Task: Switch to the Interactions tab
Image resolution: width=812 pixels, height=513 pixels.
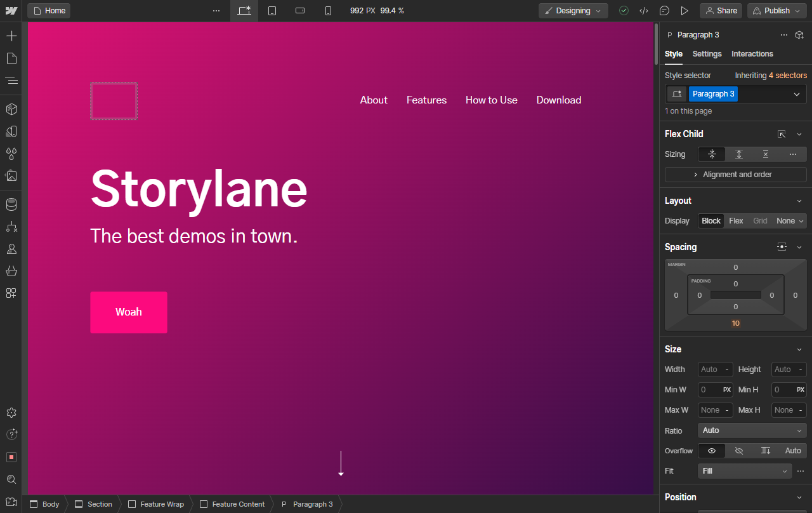Action: click(x=752, y=54)
